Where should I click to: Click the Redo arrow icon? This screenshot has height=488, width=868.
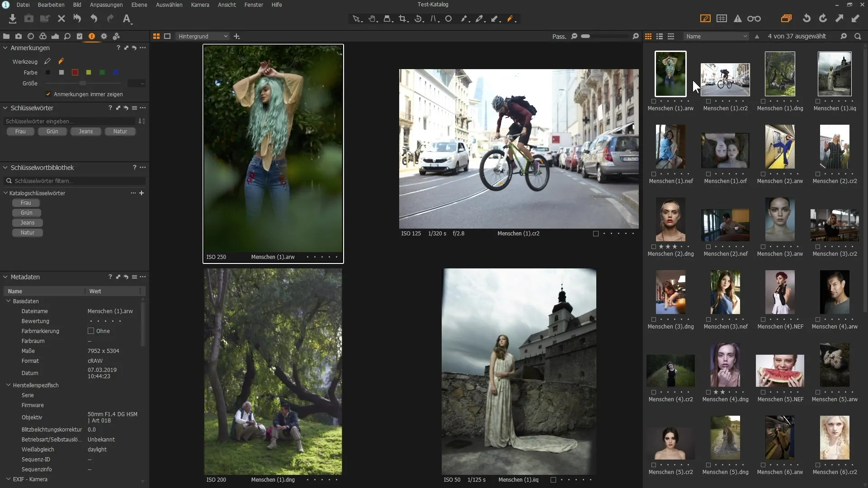point(110,19)
